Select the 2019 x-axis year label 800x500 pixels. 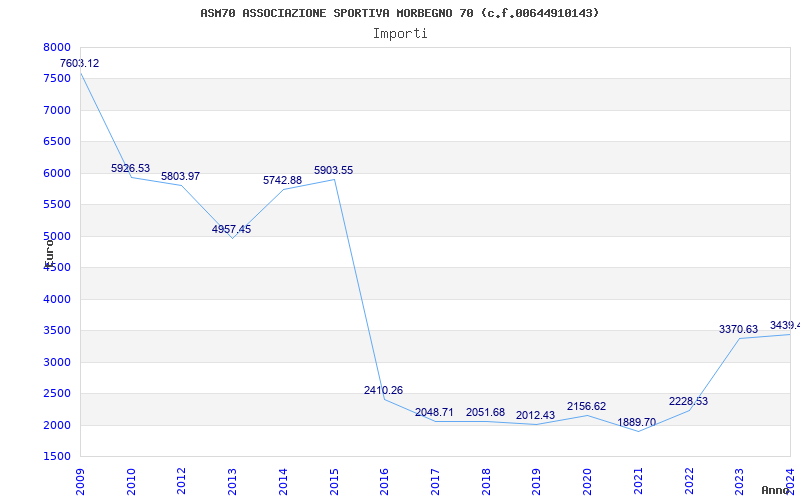pos(536,482)
